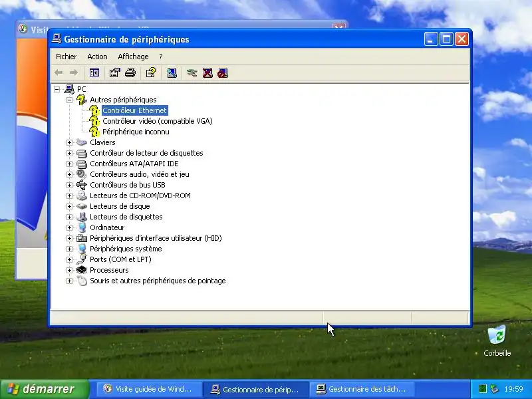The width and height of the screenshot is (532, 399).
Task: Expand the Lecteurs de disquettes category
Action: coord(70,217)
